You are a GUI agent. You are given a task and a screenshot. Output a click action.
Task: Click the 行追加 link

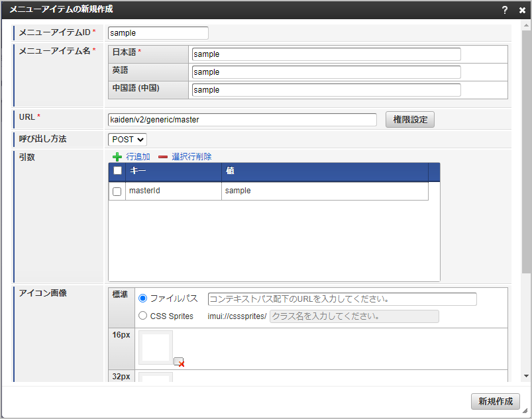[x=138, y=157]
